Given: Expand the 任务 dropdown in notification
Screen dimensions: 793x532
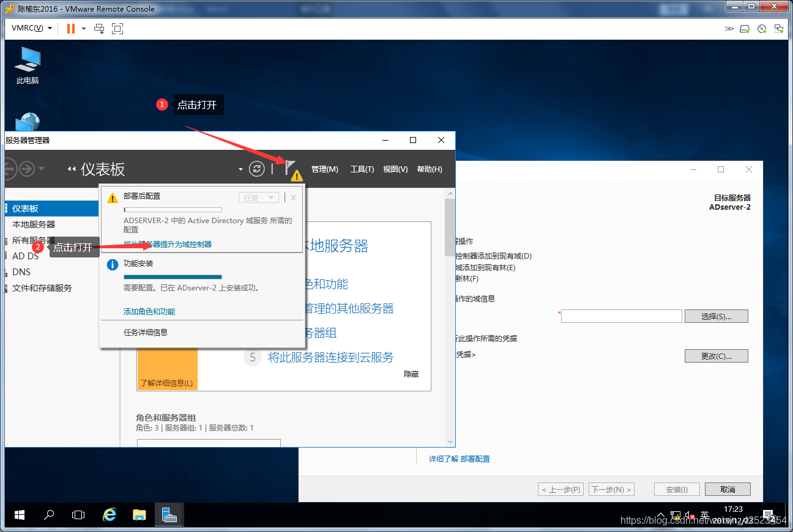Looking at the screenshot, I should (x=259, y=198).
